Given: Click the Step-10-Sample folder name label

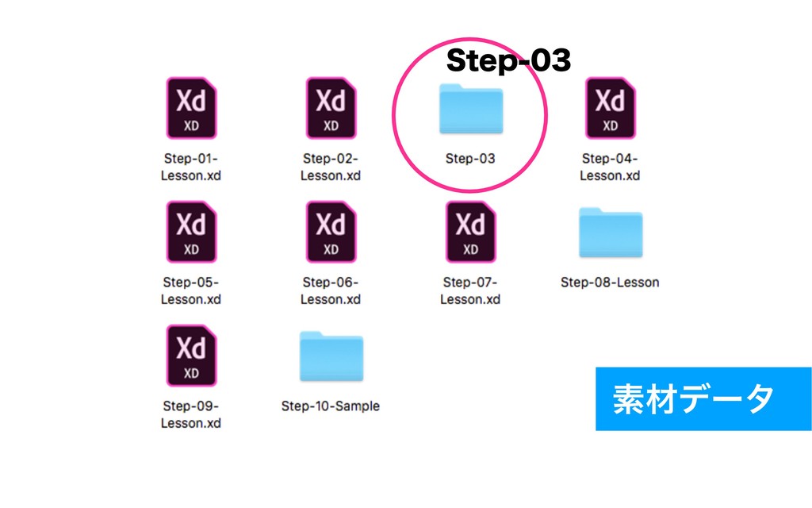Looking at the screenshot, I should (x=331, y=406).
